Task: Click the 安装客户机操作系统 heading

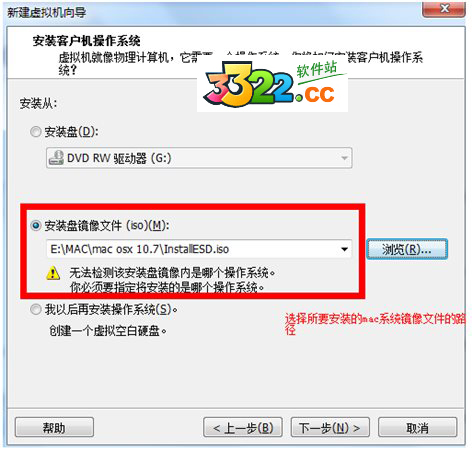Action: (86, 41)
